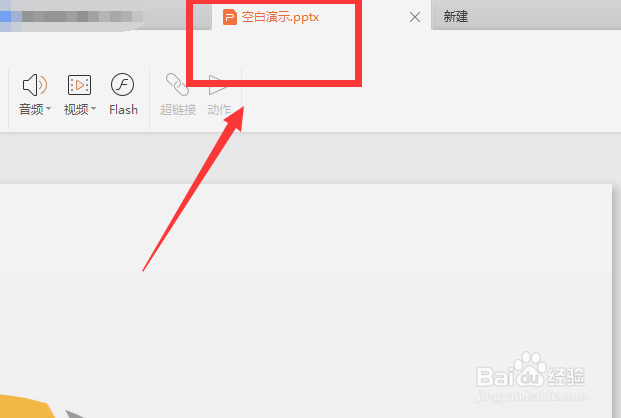Click the audio speaker icon
Image resolution: width=621 pixels, height=418 pixels.
tap(35, 85)
